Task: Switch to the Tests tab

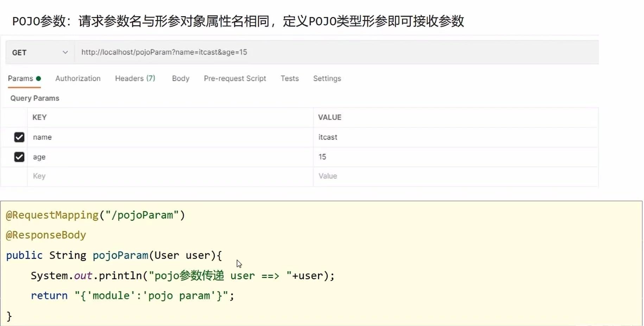Action: pyautogui.click(x=290, y=79)
